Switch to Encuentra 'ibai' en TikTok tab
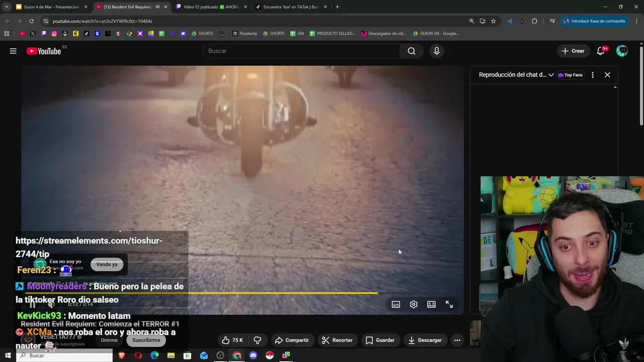The height and width of the screenshot is (362, 644). pos(291,7)
